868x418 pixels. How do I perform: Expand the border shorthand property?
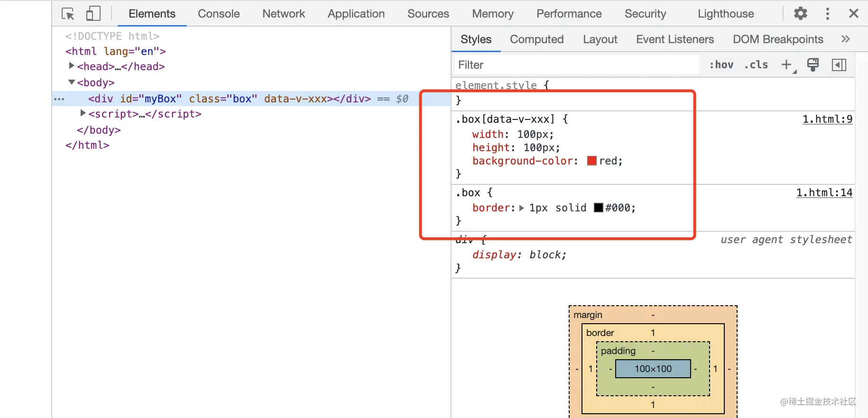click(522, 208)
